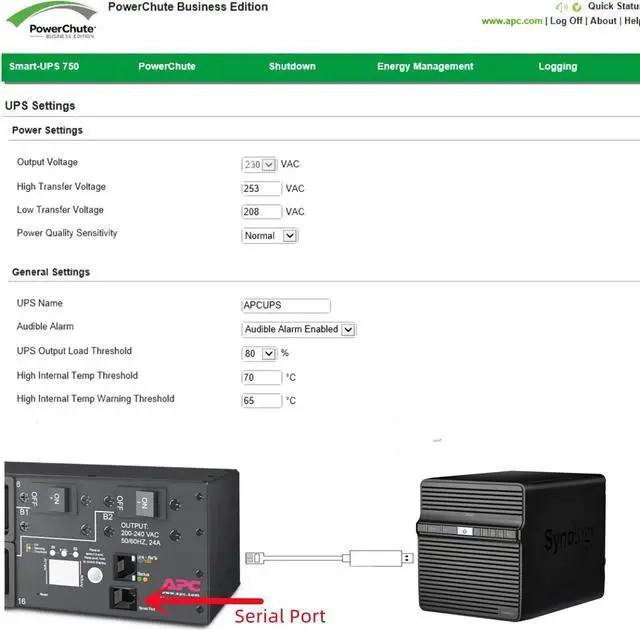Expand the Power Quality Sensitivity dropdown
The height and width of the screenshot is (630, 640).
pos(270,236)
